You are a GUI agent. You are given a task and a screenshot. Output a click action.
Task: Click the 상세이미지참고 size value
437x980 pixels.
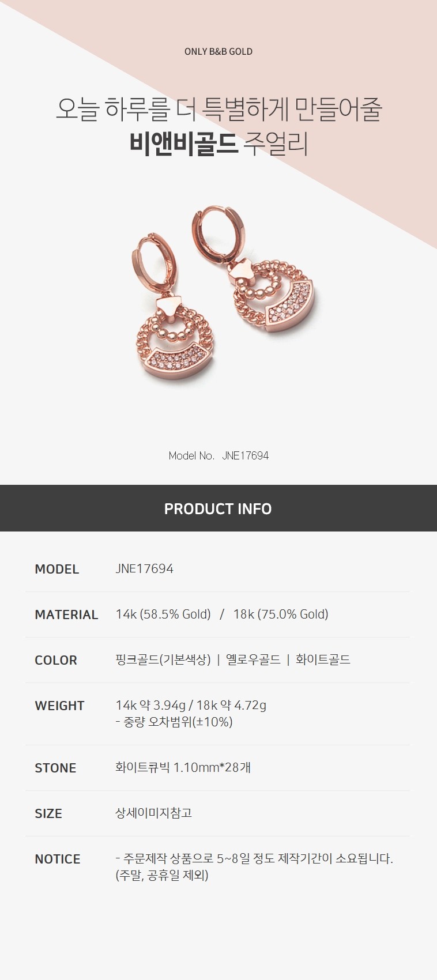(x=154, y=813)
